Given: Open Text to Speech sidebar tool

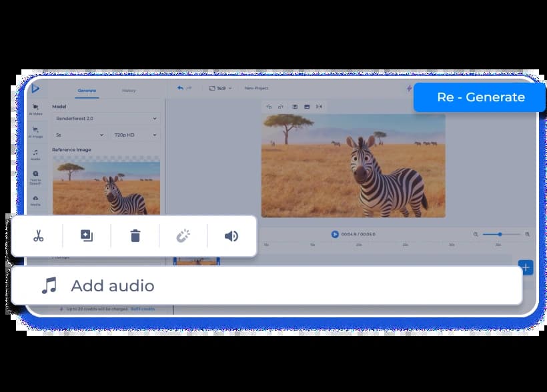Looking at the screenshot, I should pos(35,177).
